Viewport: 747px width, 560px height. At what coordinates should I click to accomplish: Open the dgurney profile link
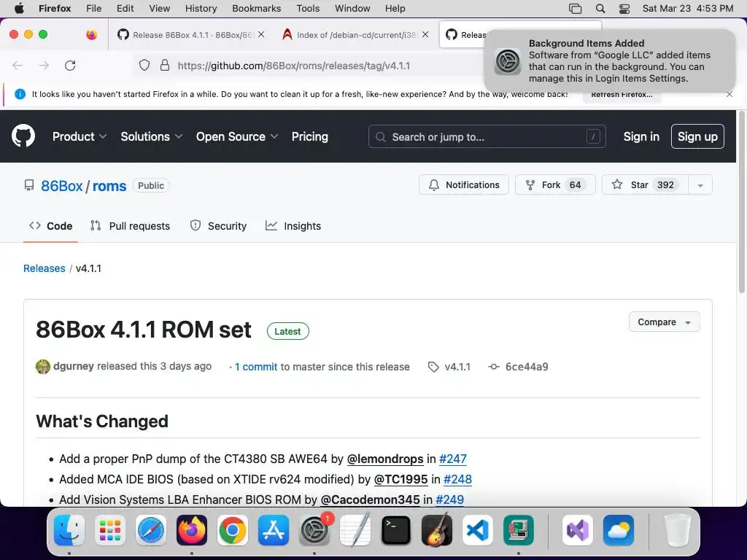coord(74,366)
